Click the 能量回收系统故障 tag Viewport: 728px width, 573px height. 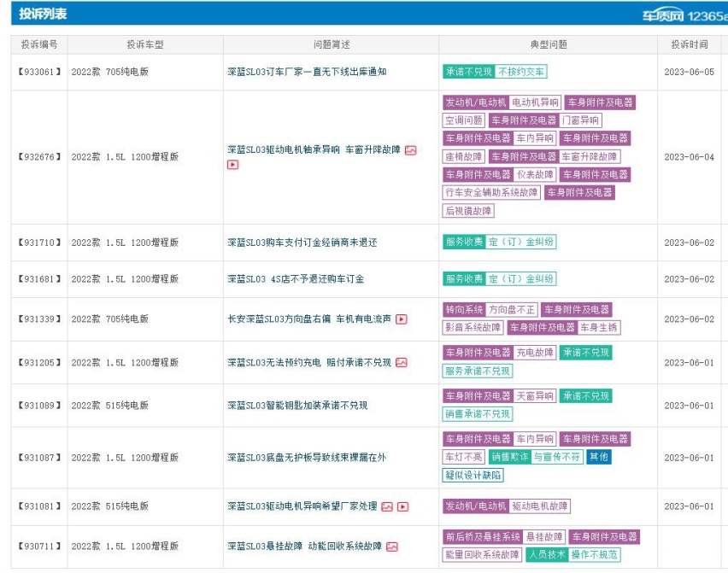[x=483, y=555]
